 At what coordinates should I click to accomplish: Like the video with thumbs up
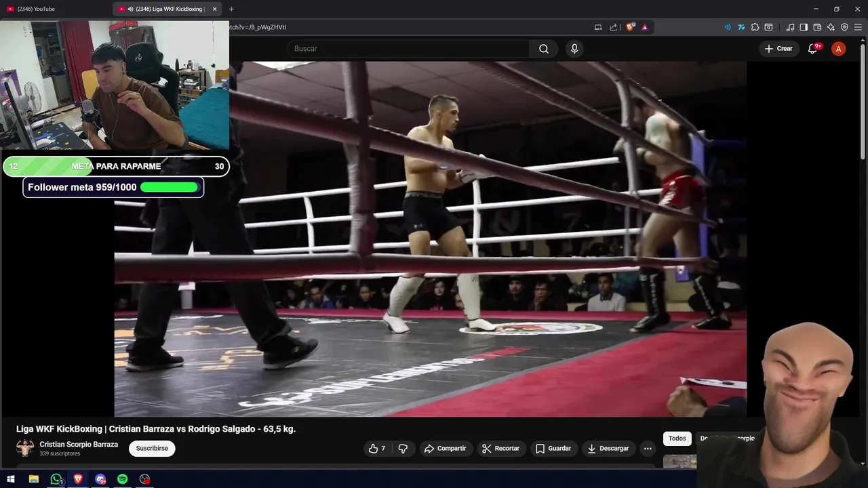coord(377,449)
